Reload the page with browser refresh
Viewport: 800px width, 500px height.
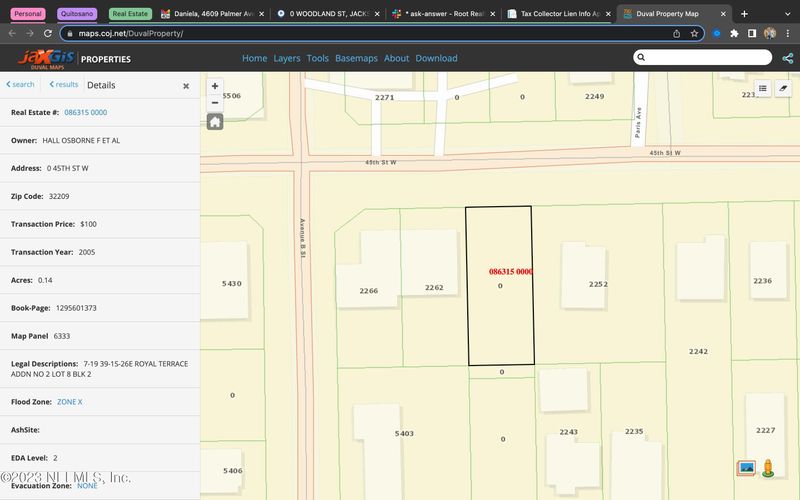point(47,33)
